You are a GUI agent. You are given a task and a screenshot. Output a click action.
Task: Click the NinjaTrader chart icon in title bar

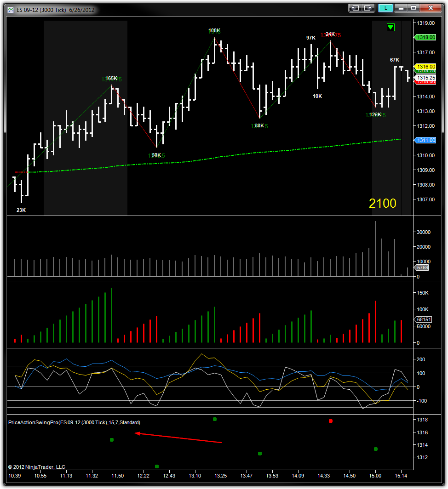[11, 10]
